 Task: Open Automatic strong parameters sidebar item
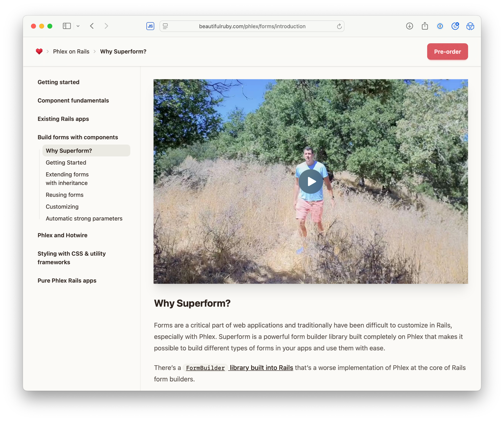84,218
